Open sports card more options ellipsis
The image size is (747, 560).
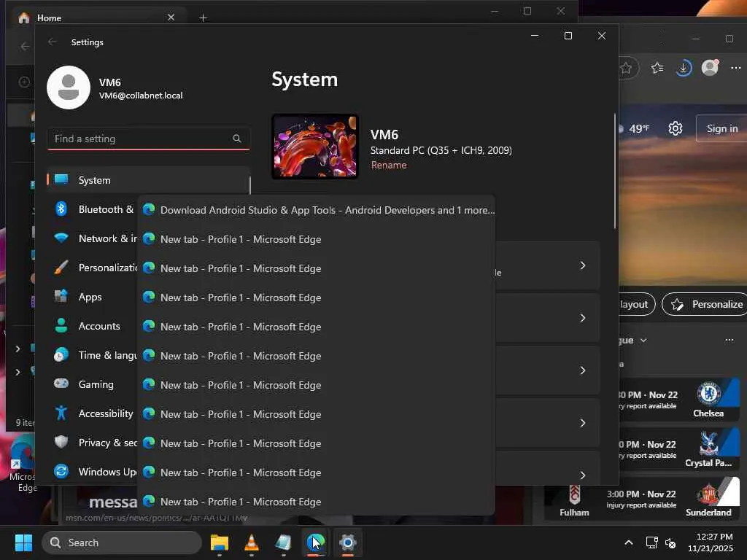pos(729,340)
